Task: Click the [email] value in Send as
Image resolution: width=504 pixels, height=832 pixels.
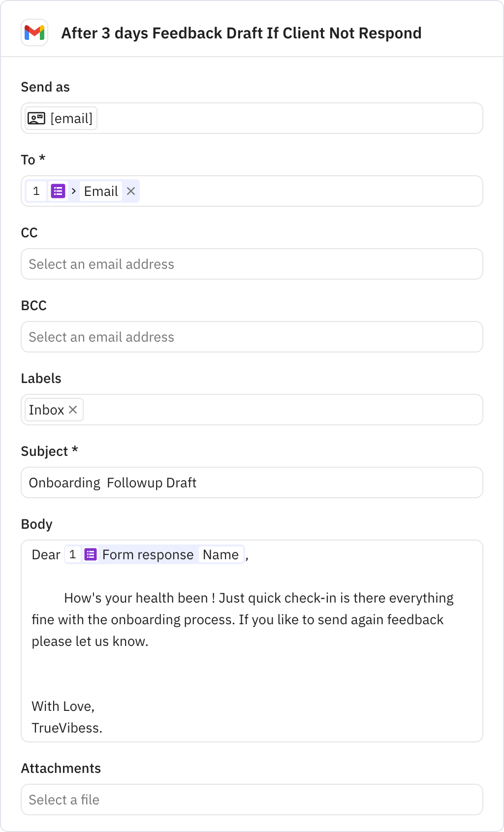Action: tap(71, 118)
